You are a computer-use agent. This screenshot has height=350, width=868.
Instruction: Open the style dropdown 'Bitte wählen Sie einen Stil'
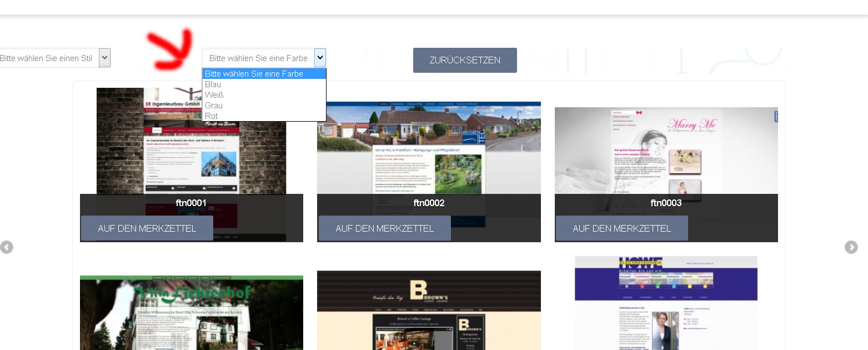click(x=55, y=58)
